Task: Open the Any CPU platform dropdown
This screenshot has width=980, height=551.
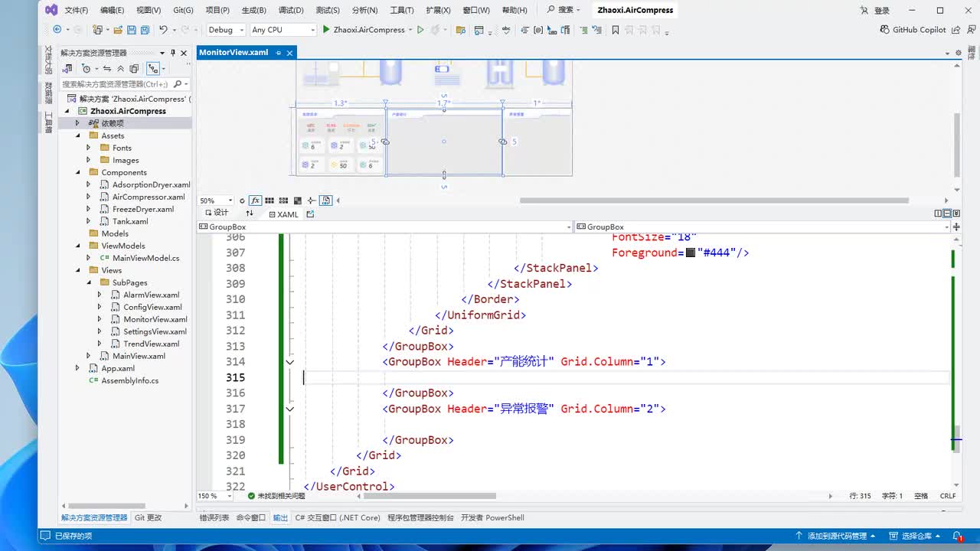Action: click(283, 30)
